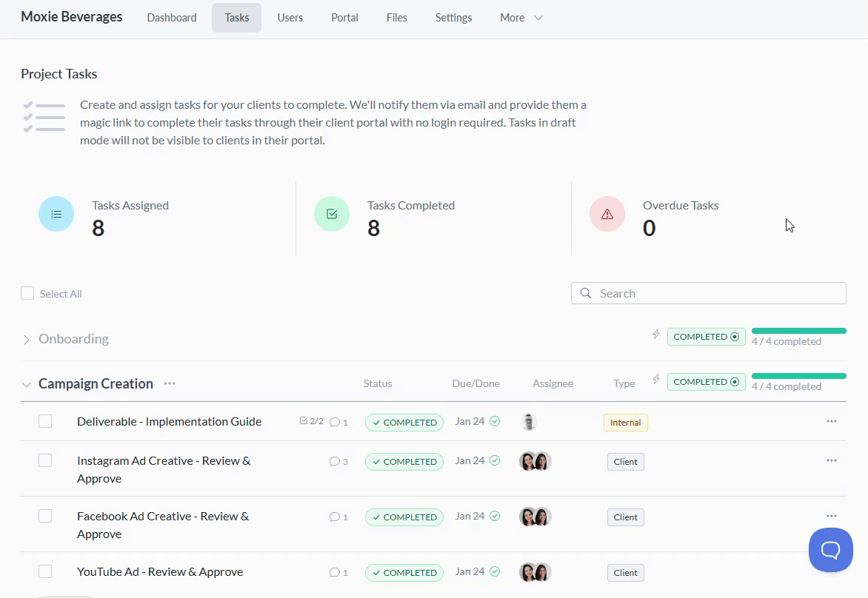Open three-dot options next to Campaign Creation
The width and height of the screenshot is (868, 598).
pyautogui.click(x=170, y=383)
